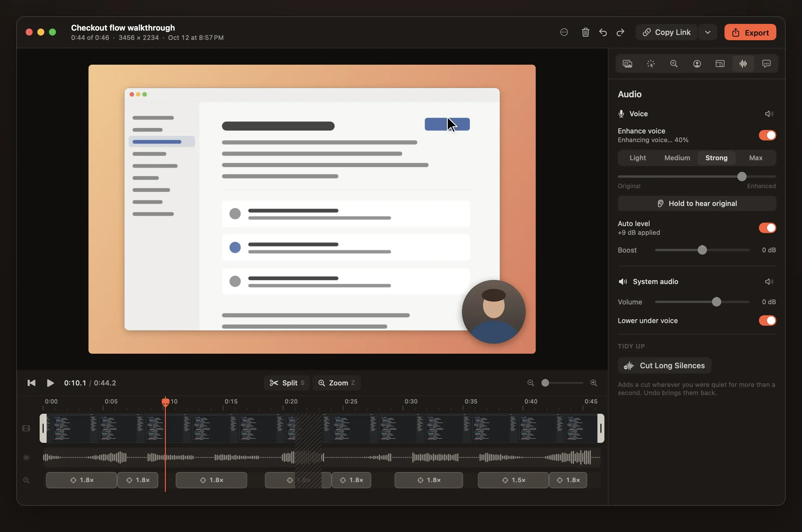Select Medium enhancement strength
Screen dimensions: 802x532
[x=677, y=158]
